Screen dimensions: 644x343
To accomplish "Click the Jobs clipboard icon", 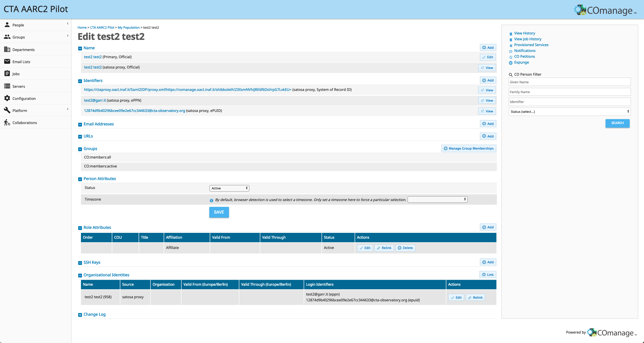I will click(7, 73).
